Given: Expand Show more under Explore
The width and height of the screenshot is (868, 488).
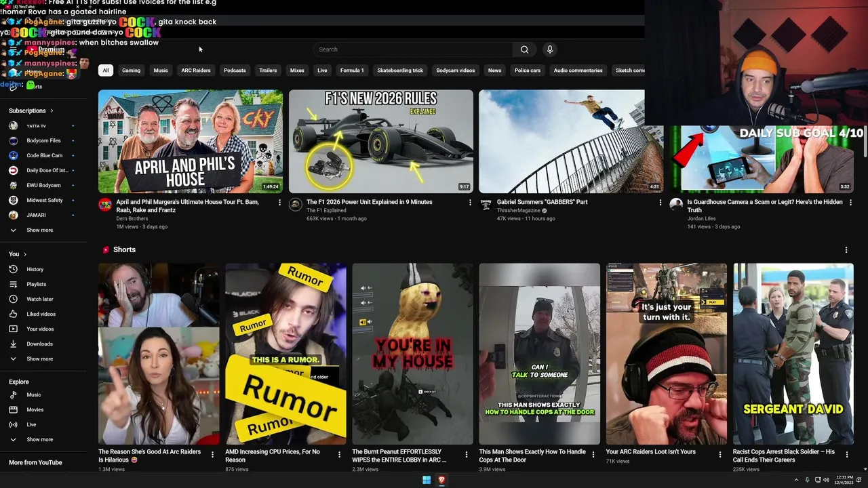Looking at the screenshot, I should (39, 439).
